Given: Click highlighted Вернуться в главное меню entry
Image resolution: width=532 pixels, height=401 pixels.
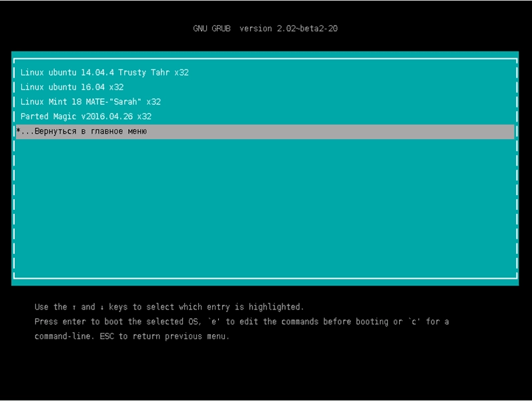Looking at the screenshot, I should [x=265, y=132].
